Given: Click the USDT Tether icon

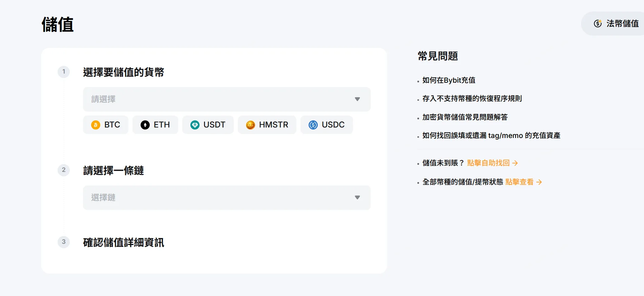Looking at the screenshot, I should [195, 125].
